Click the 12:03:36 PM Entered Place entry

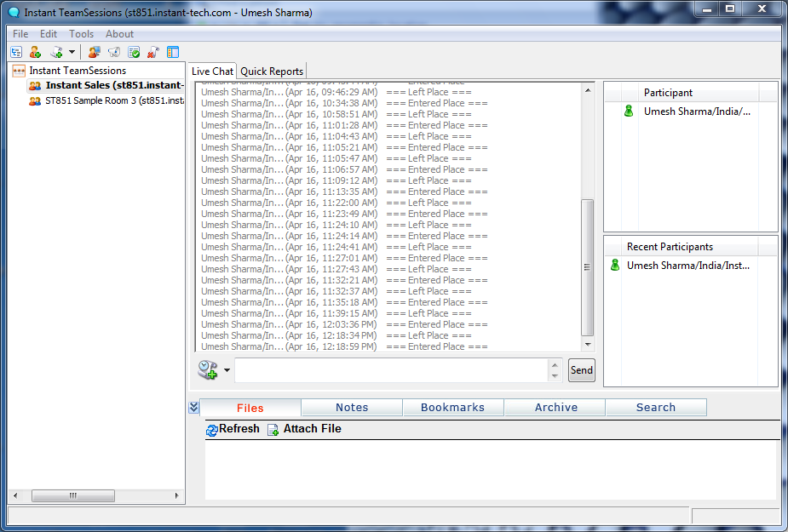tap(344, 324)
